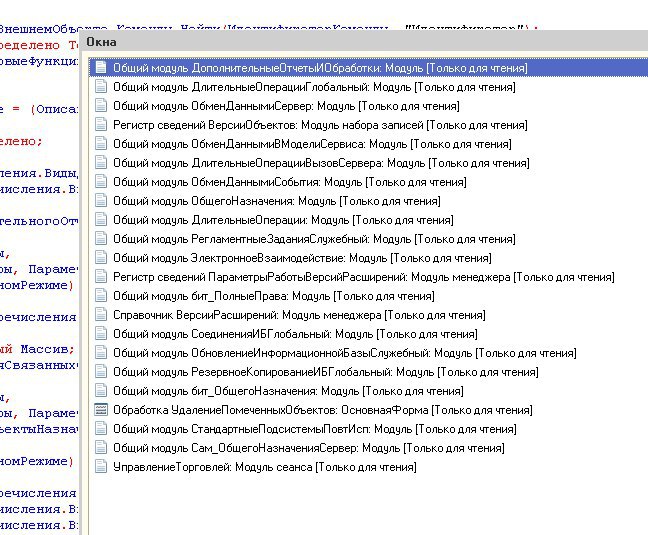Click the form icon beside УдалениеПомеченныхОбъектов
The width and height of the screenshot is (648, 535).
(101, 410)
